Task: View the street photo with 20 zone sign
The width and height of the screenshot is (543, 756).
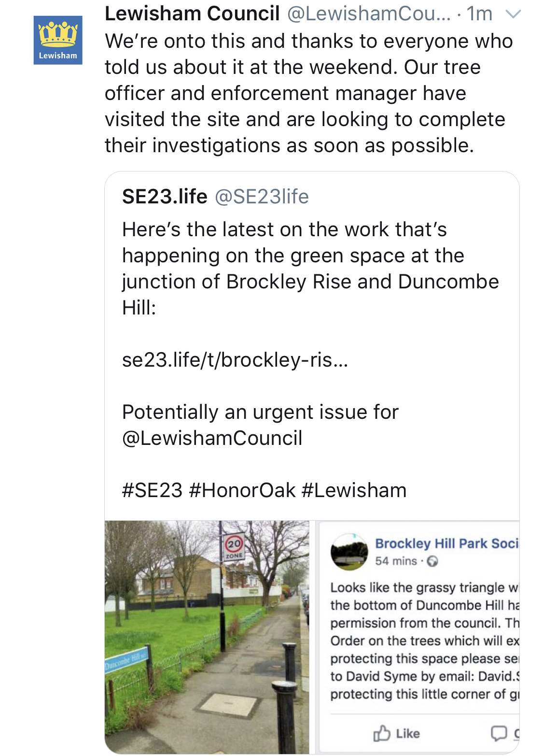Action: [x=207, y=637]
